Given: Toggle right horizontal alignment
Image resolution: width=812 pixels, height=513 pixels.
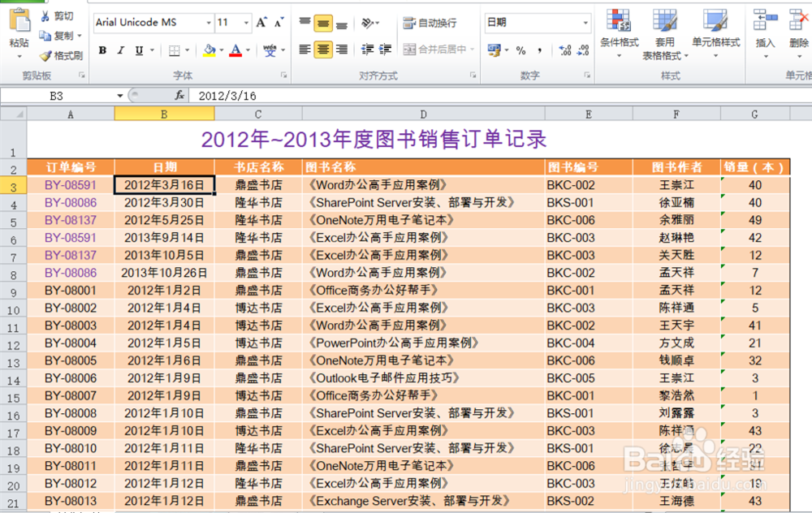Looking at the screenshot, I should point(341,50).
